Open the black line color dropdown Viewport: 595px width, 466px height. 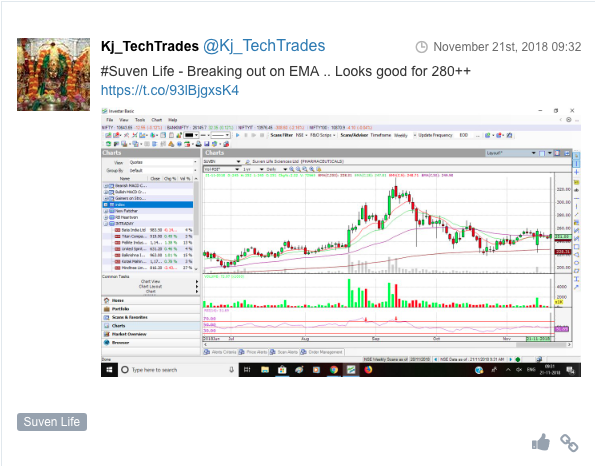191,135
